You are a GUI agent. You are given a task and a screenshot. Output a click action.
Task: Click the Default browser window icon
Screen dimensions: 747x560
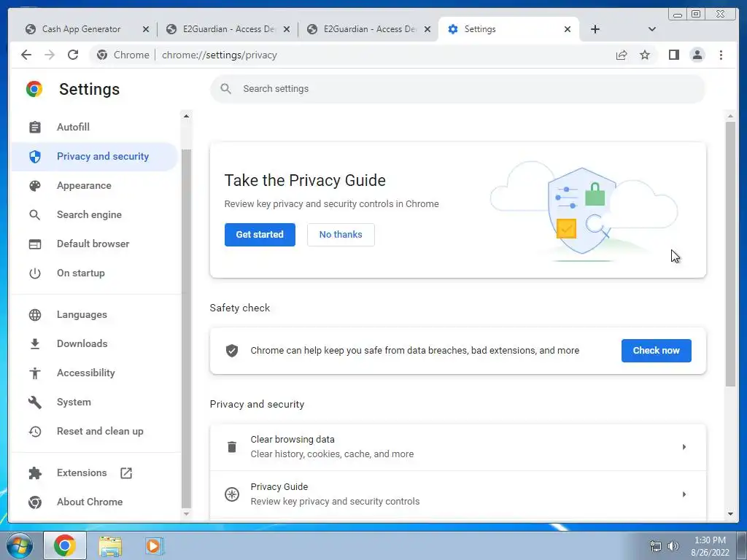pos(35,244)
